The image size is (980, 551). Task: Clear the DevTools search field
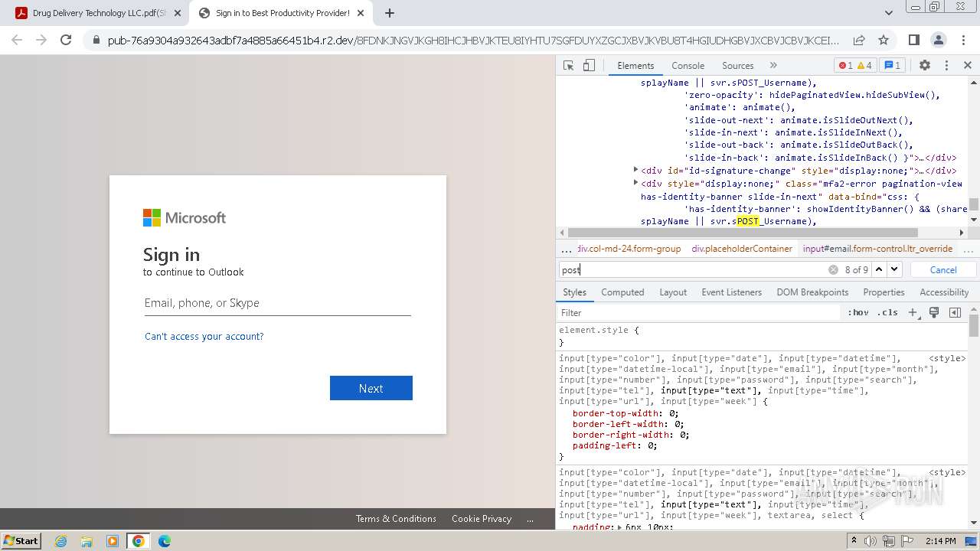tap(833, 269)
